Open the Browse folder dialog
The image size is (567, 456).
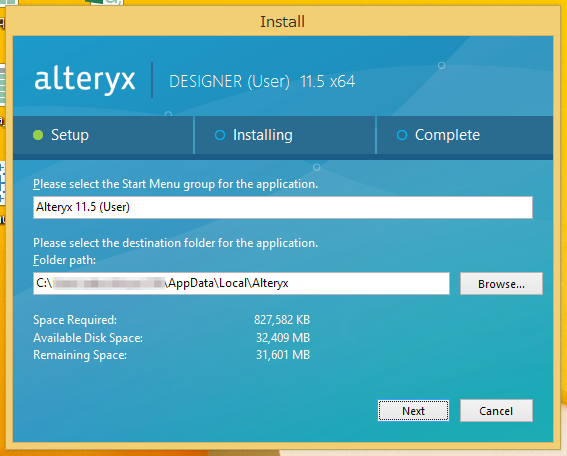tap(501, 284)
